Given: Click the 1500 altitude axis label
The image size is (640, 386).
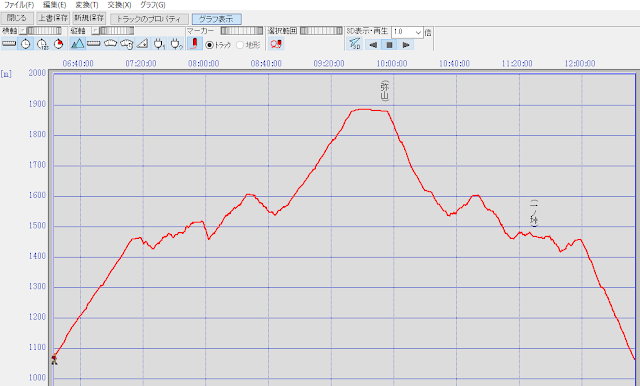Looking at the screenshot, I should point(38,226).
